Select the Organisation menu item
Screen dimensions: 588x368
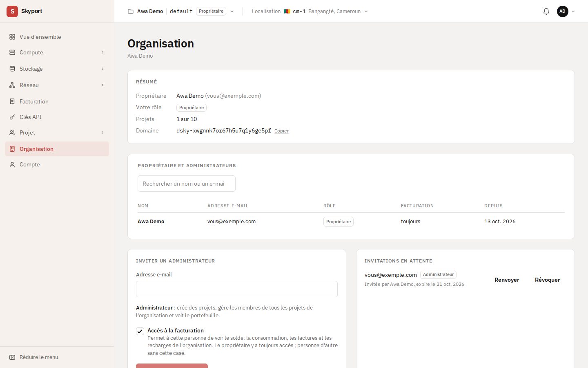coord(57,149)
